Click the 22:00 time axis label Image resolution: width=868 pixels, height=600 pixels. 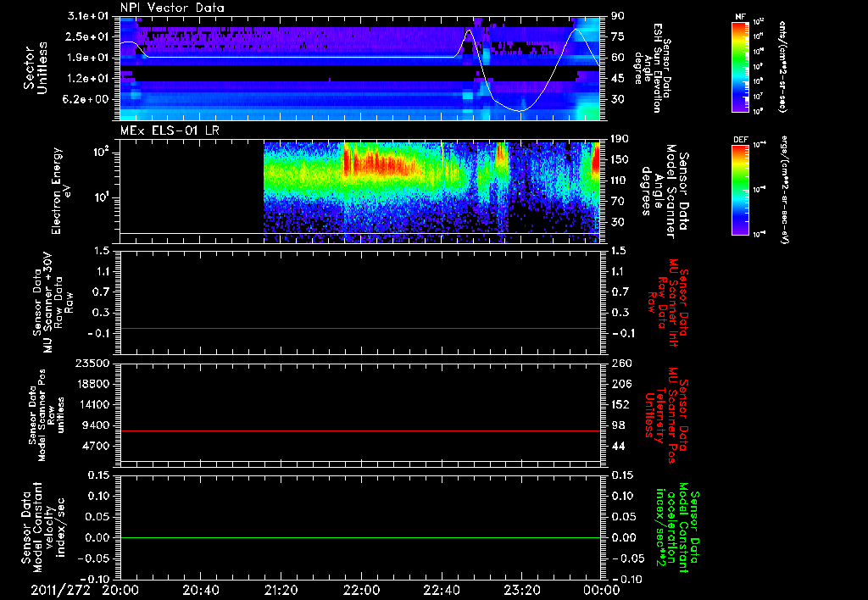coord(361,590)
